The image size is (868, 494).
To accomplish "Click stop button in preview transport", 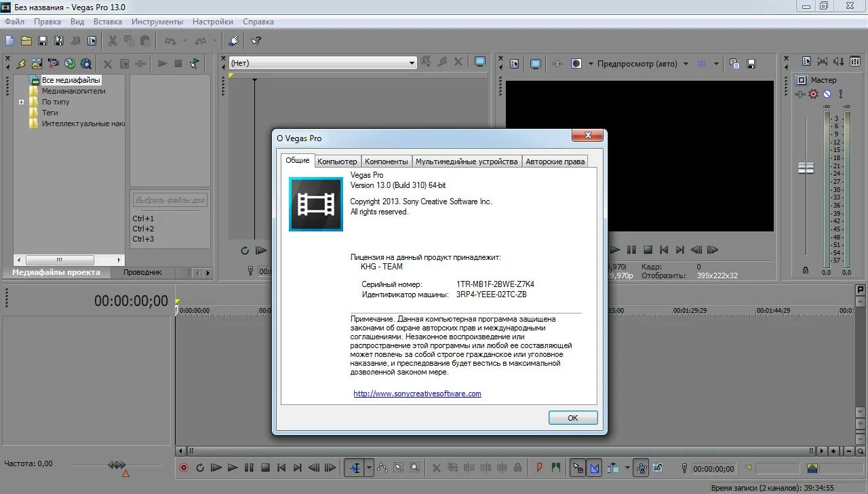I will click(x=648, y=250).
